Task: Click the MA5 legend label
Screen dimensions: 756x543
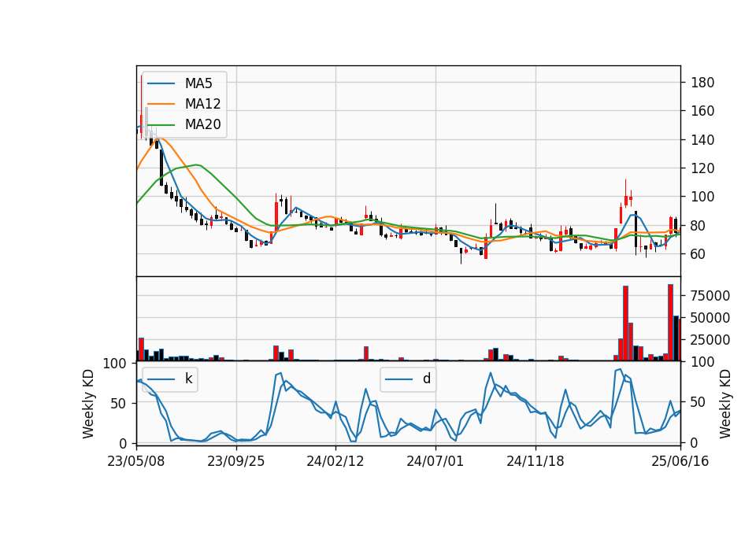Action: point(198,83)
